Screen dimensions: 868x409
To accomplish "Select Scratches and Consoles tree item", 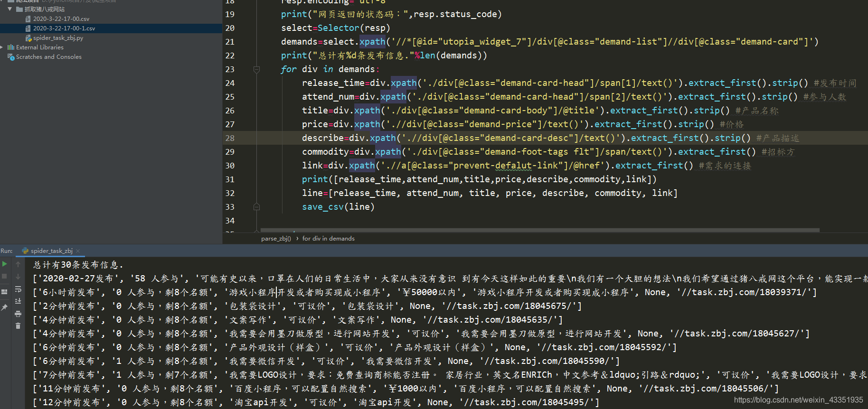I will 49,57.
